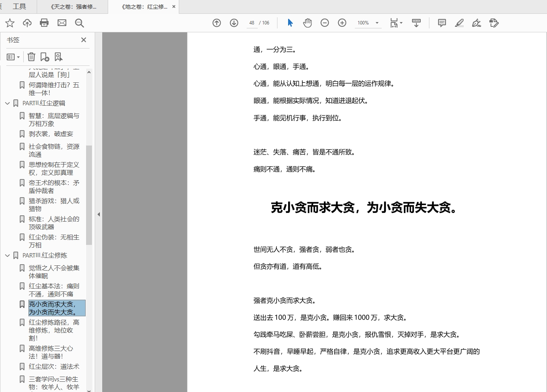Open the email envelope icon
The image size is (547, 392).
[x=62, y=23]
